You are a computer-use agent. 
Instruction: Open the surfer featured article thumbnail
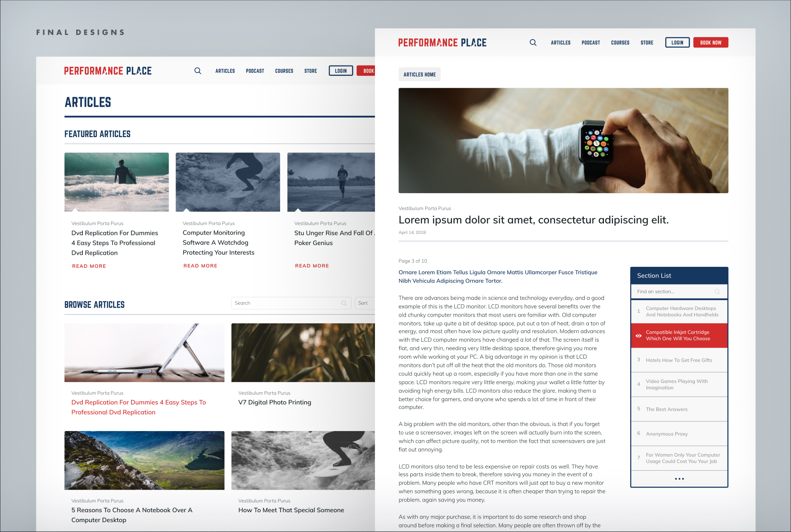pyautogui.click(x=117, y=182)
